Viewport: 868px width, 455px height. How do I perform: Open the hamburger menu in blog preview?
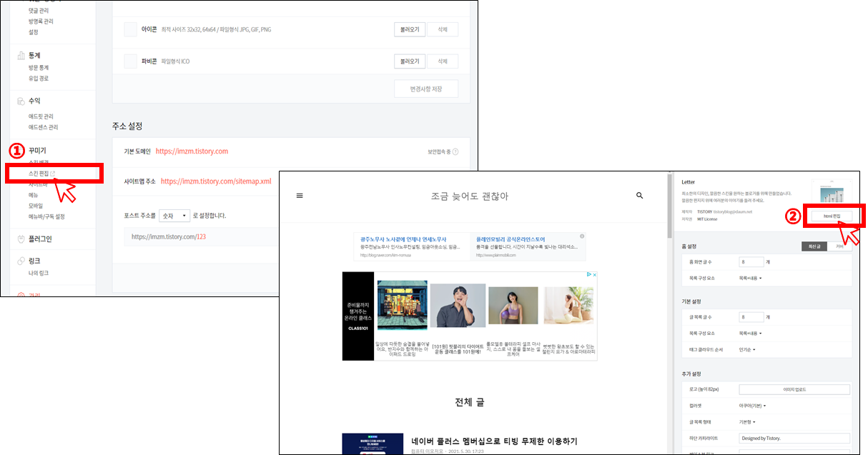[x=300, y=196]
